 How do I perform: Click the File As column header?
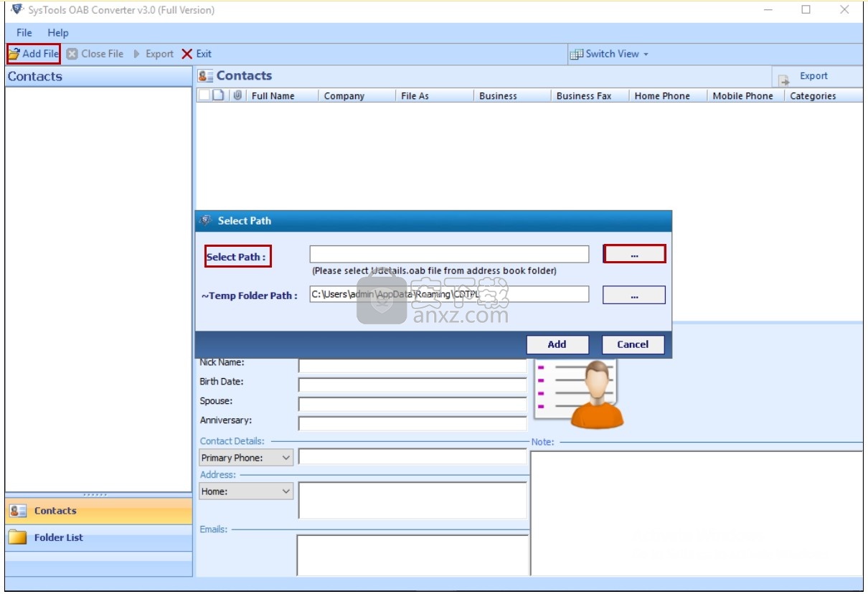pyautogui.click(x=434, y=95)
